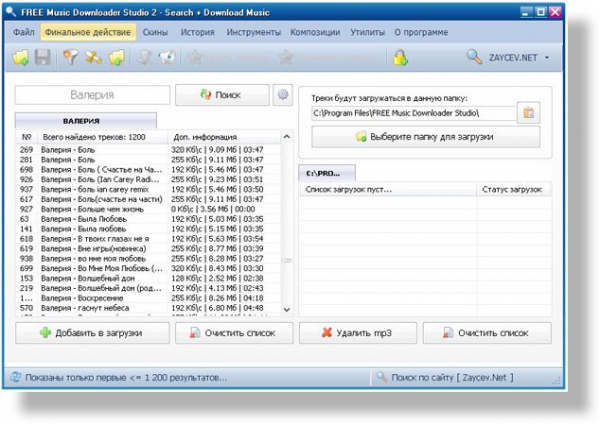This screenshot has width=600, height=424.
Task: Open the Финальное действие menu
Action: pyautogui.click(x=88, y=32)
